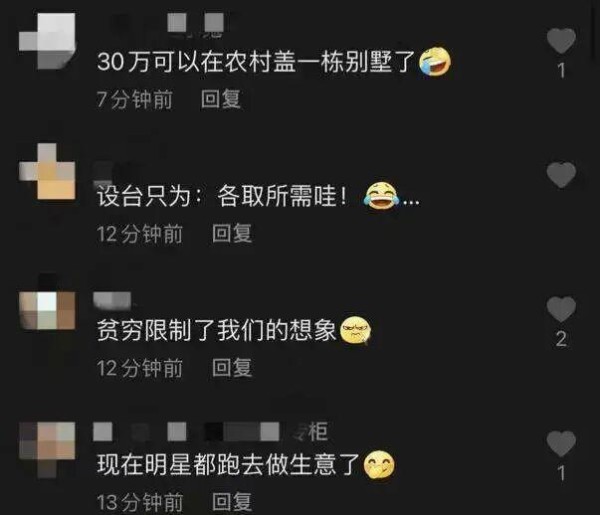
Task: Reply to the 贫穷限制了我们的想象 comment
Action: pyautogui.click(x=232, y=368)
